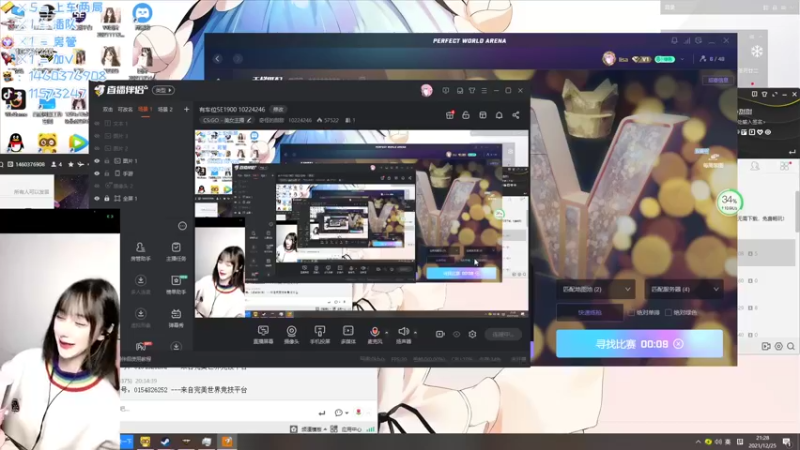The height and width of the screenshot is (450, 800).
Task: Open the 榜单助手 tool with new badge
Action: [x=176, y=285]
